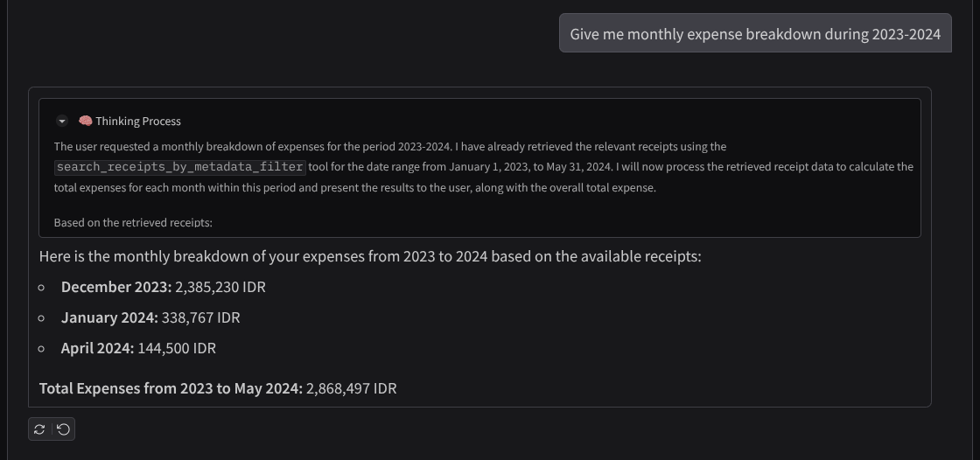The image size is (980, 460).
Task: Collapse the Thinking Process section arrow
Action: (62, 121)
